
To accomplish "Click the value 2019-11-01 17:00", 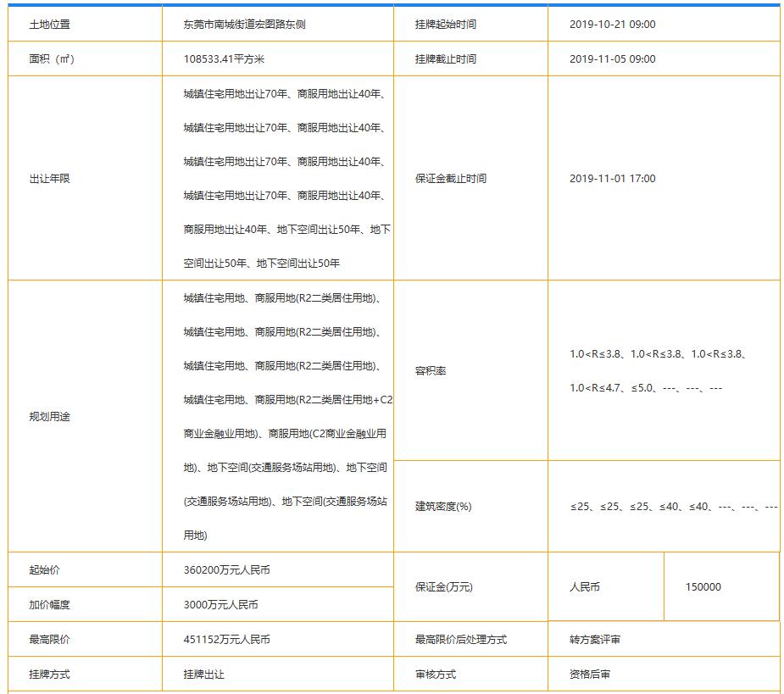I will (612, 179).
